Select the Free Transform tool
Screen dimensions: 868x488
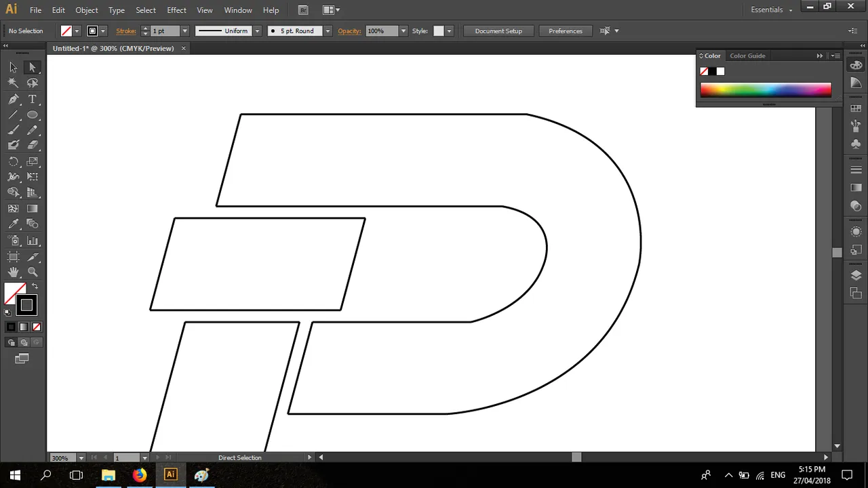click(32, 177)
